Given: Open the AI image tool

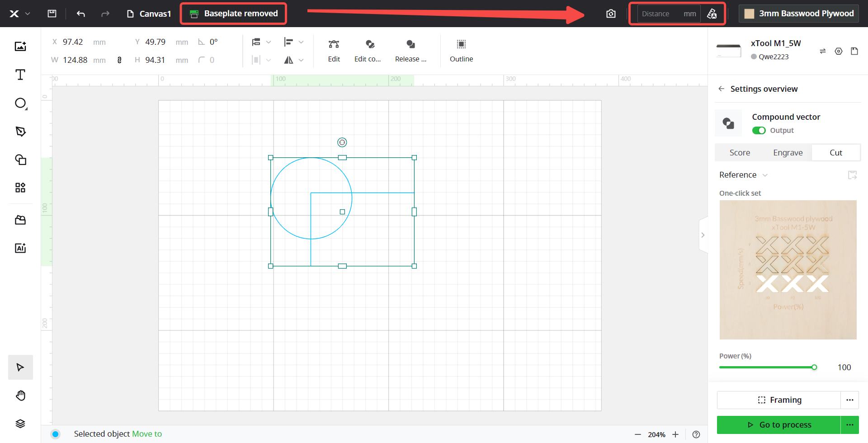Looking at the screenshot, I should (20, 248).
